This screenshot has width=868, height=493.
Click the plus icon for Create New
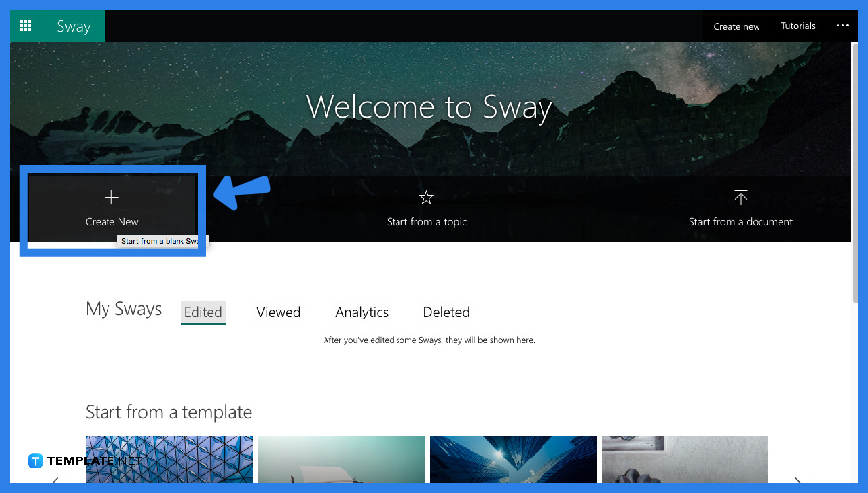tap(111, 197)
